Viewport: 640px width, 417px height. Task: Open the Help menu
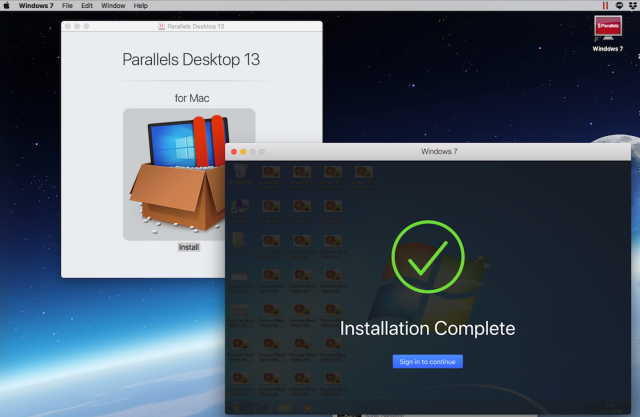[x=141, y=6]
